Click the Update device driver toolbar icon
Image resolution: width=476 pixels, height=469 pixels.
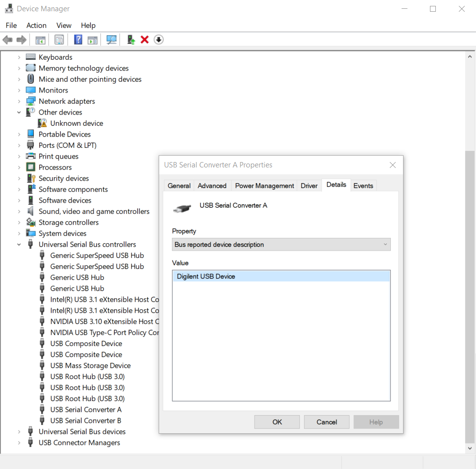click(x=131, y=40)
